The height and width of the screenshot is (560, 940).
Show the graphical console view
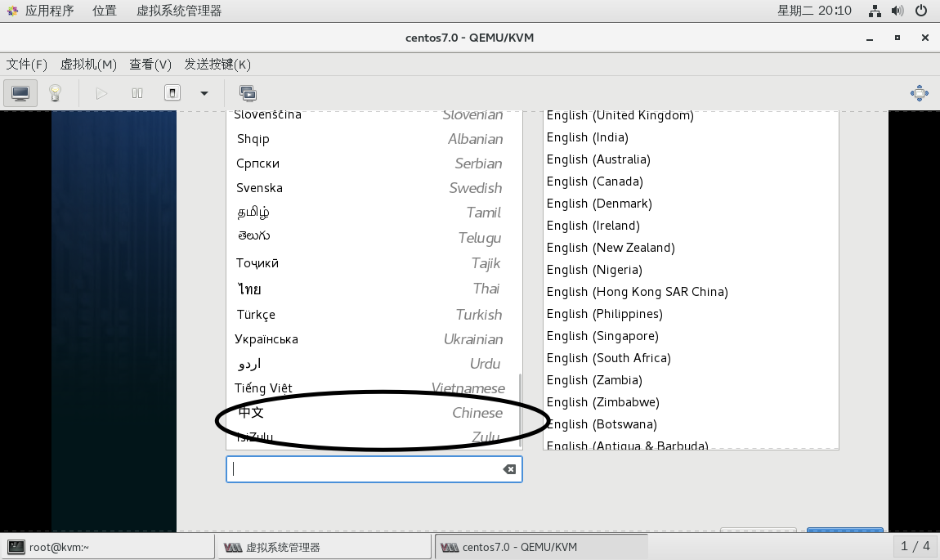tap(20, 93)
